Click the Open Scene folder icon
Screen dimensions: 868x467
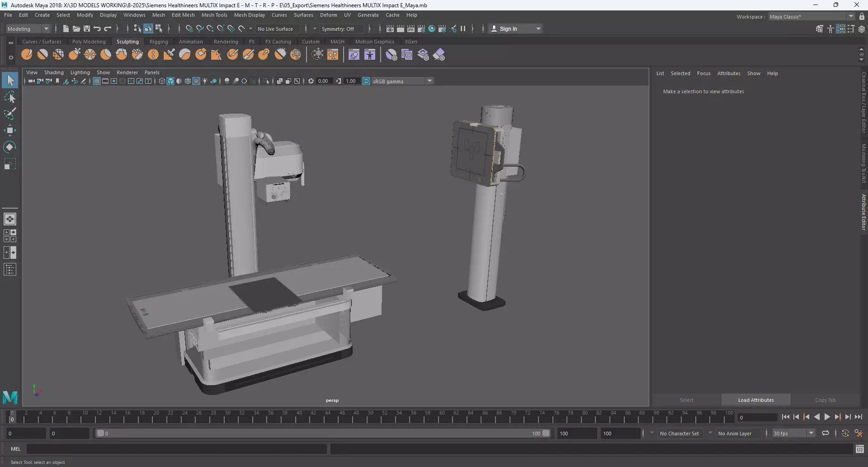click(76, 29)
